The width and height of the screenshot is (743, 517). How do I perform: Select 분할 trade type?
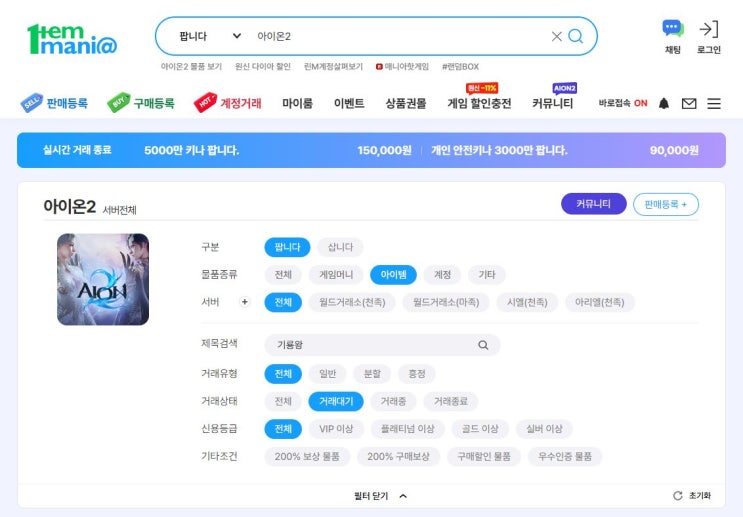(372, 373)
